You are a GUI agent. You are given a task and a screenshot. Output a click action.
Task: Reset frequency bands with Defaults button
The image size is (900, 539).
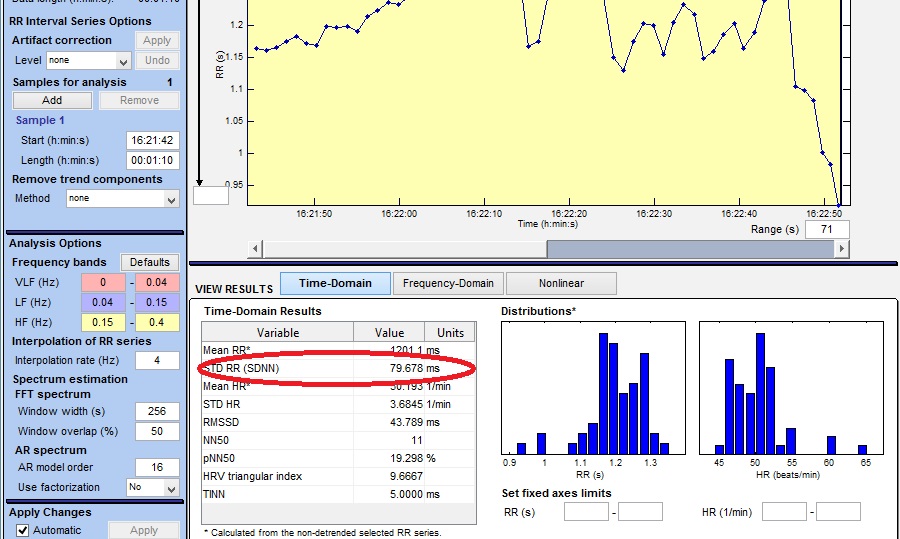(x=150, y=262)
